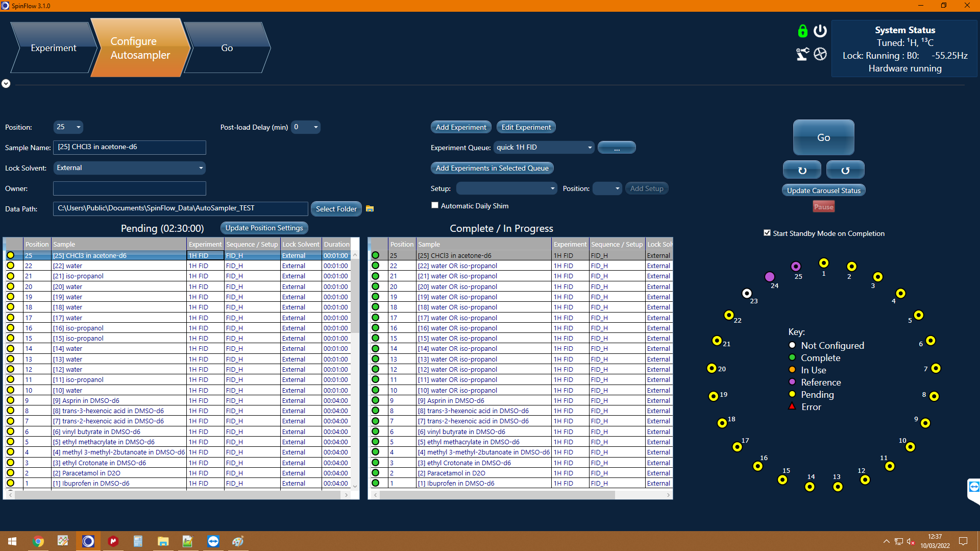Click the spinner wheel icon
The image size is (980, 551).
(x=820, y=54)
